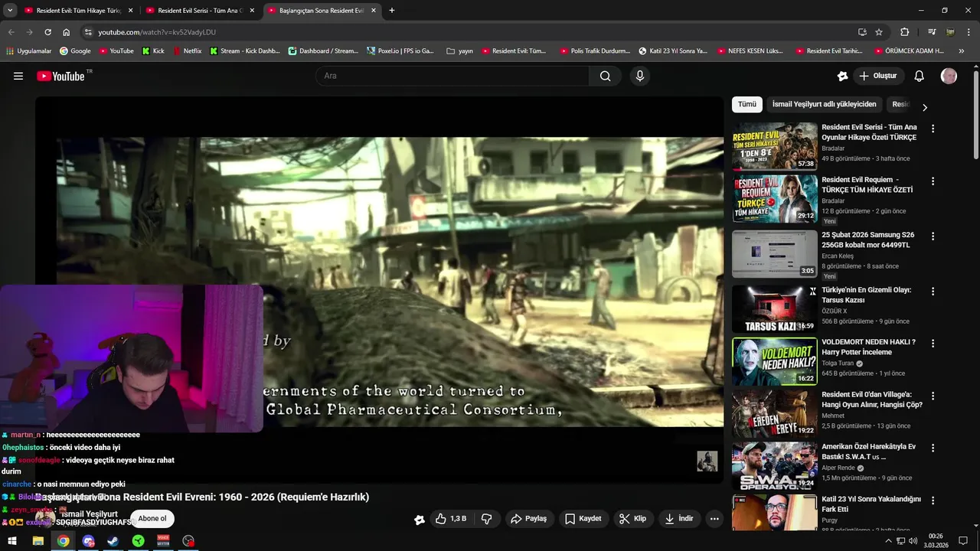Open Discord from the taskbar
This screenshot has height=551, width=980.
pyautogui.click(x=88, y=541)
